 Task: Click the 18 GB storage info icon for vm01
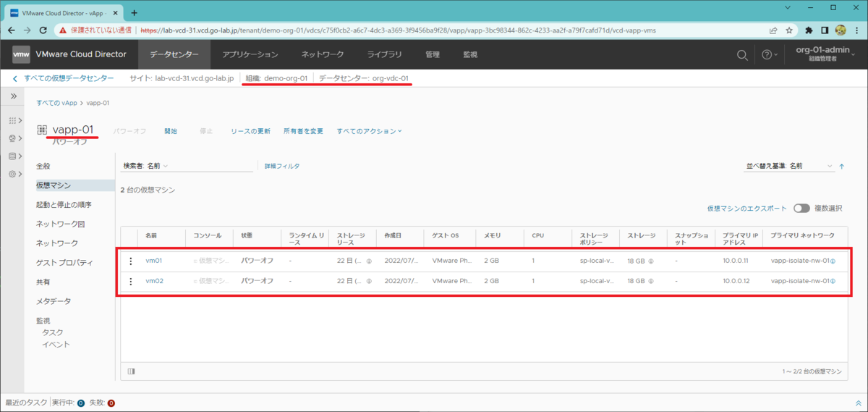(x=651, y=261)
